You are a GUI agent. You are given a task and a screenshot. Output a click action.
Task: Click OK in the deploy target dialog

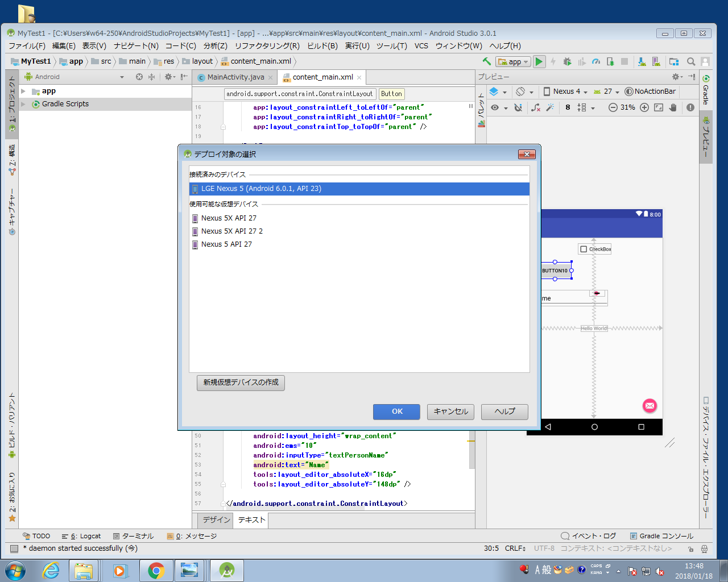point(396,411)
